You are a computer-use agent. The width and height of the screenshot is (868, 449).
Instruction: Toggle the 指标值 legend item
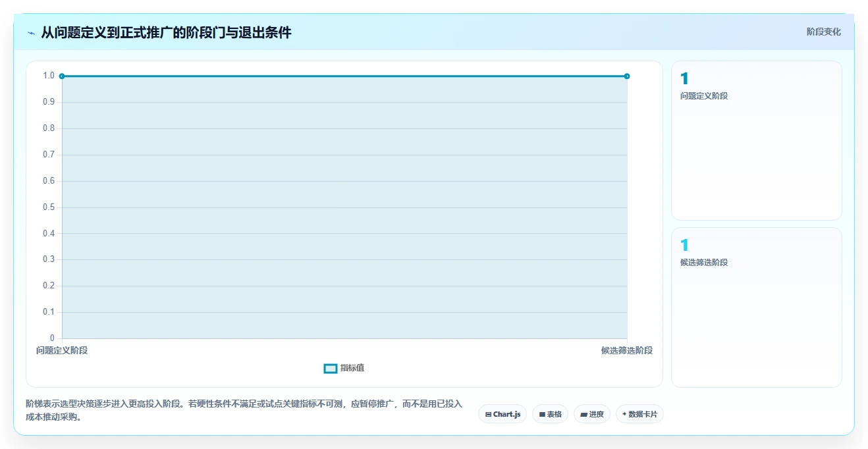(344, 368)
